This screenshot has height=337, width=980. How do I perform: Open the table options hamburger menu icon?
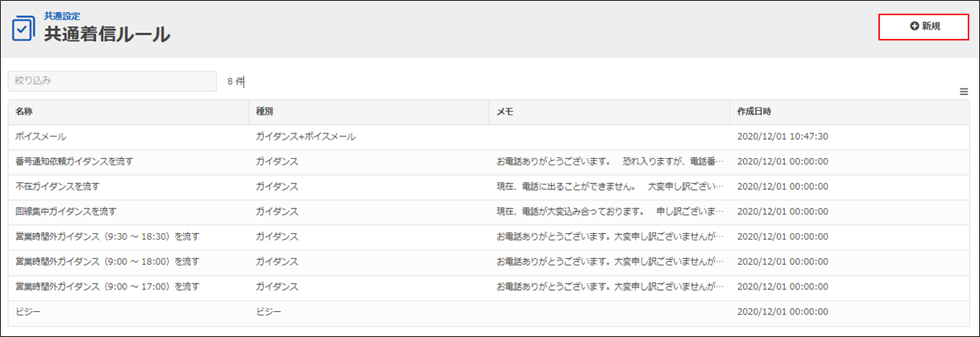[x=963, y=92]
